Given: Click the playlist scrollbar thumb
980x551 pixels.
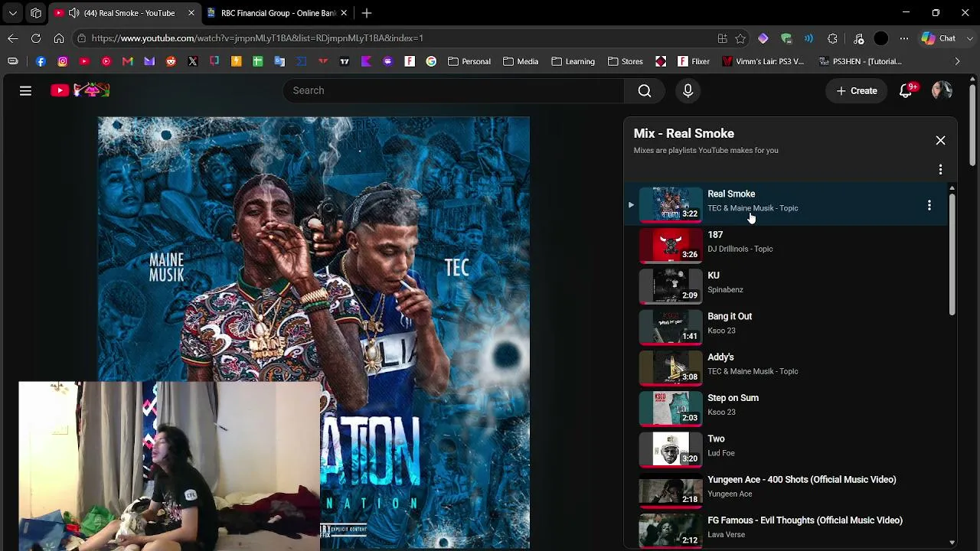Looking at the screenshot, I should [952, 255].
